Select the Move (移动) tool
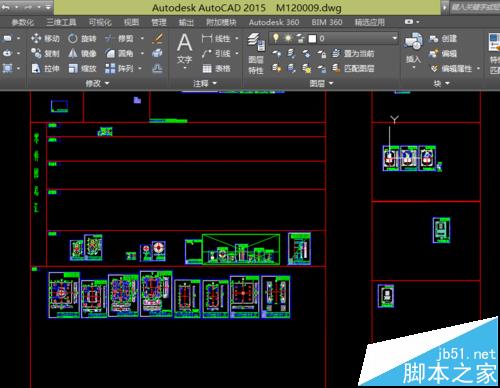 pos(45,38)
